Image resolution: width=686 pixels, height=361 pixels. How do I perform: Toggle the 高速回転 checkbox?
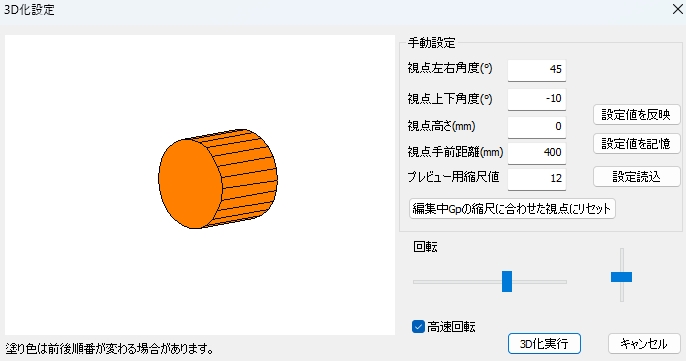(418, 326)
